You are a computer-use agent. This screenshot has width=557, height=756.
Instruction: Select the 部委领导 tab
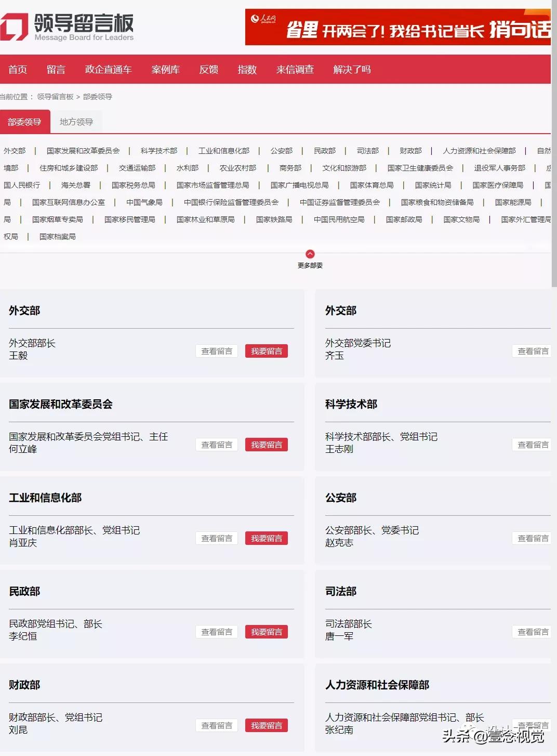point(25,121)
